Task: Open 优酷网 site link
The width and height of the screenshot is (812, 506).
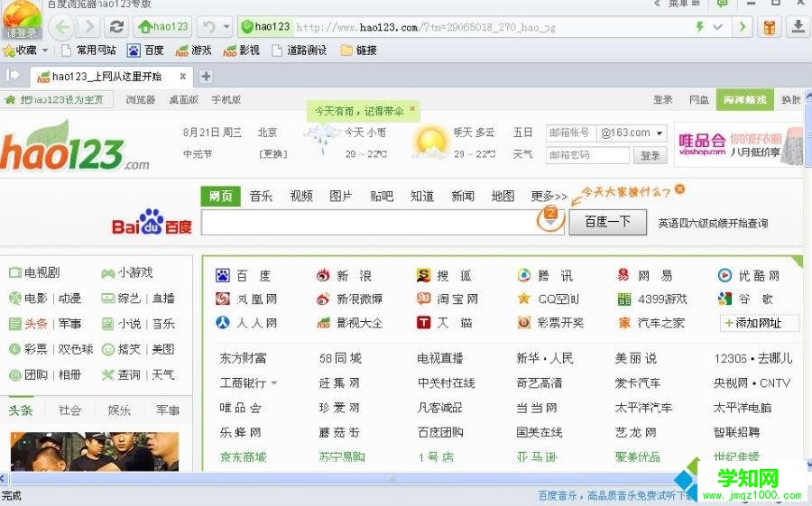Action: pos(749,275)
